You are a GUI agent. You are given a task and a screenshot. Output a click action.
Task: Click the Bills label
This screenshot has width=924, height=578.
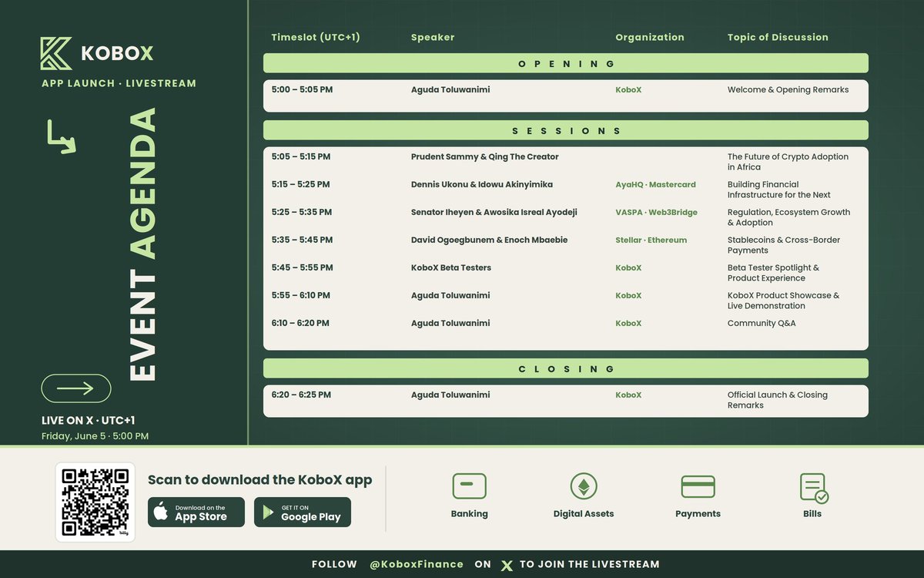[812, 513]
